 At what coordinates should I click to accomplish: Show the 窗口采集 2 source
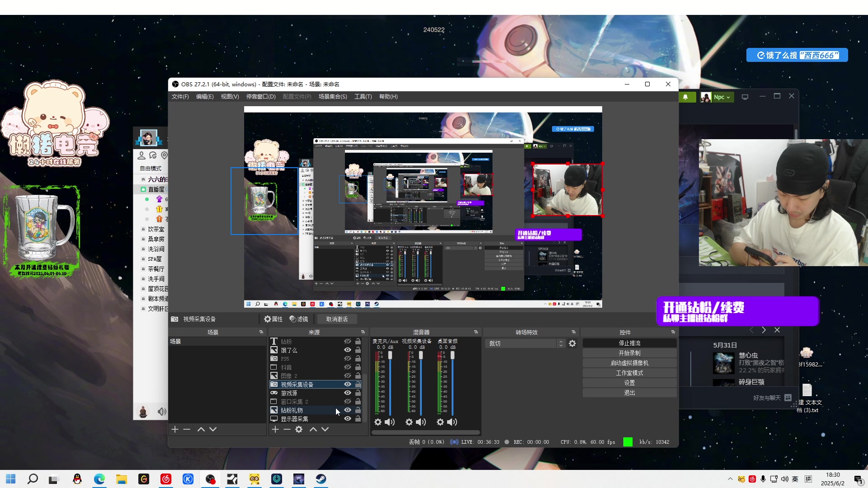coord(348,402)
